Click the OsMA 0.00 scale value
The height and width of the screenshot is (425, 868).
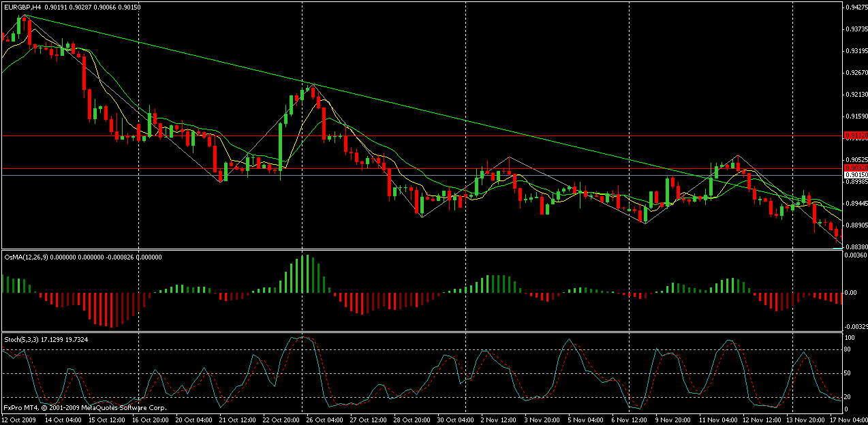[x=851, y=293]
